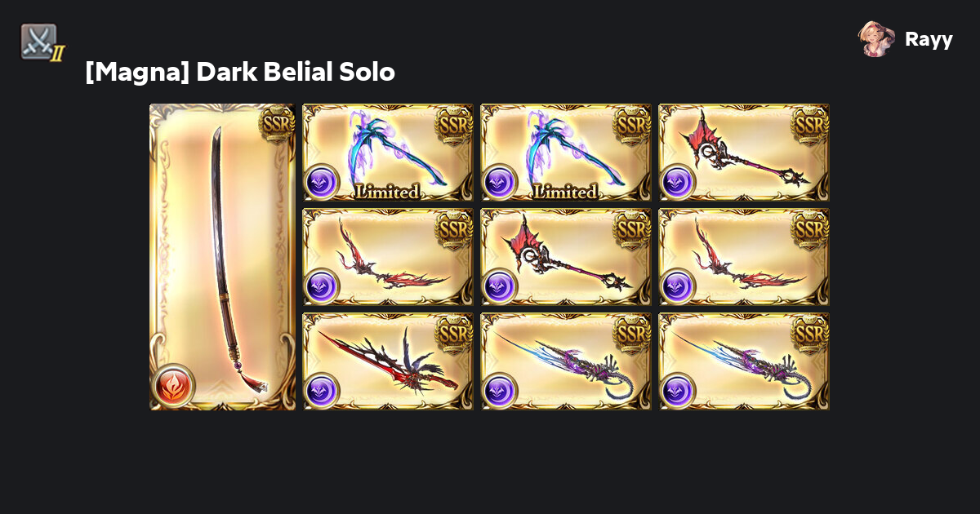Select the red-winged staff in middle row
Viewport: 980px width, 514px height.
pos(566,257)
